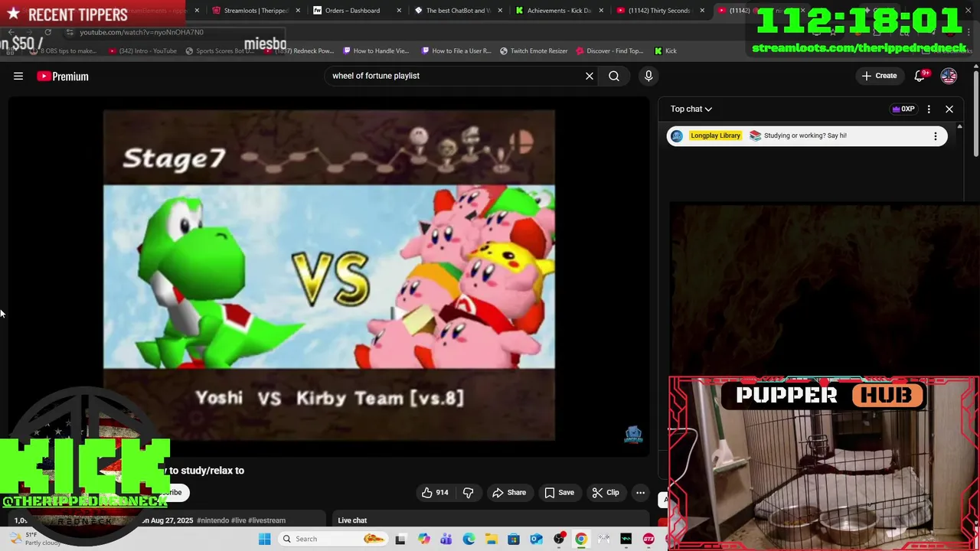The image size is (980, 551).
Task: Open pinned message three-dot menu
Action: pyautogui.click(x=935, y=136)
